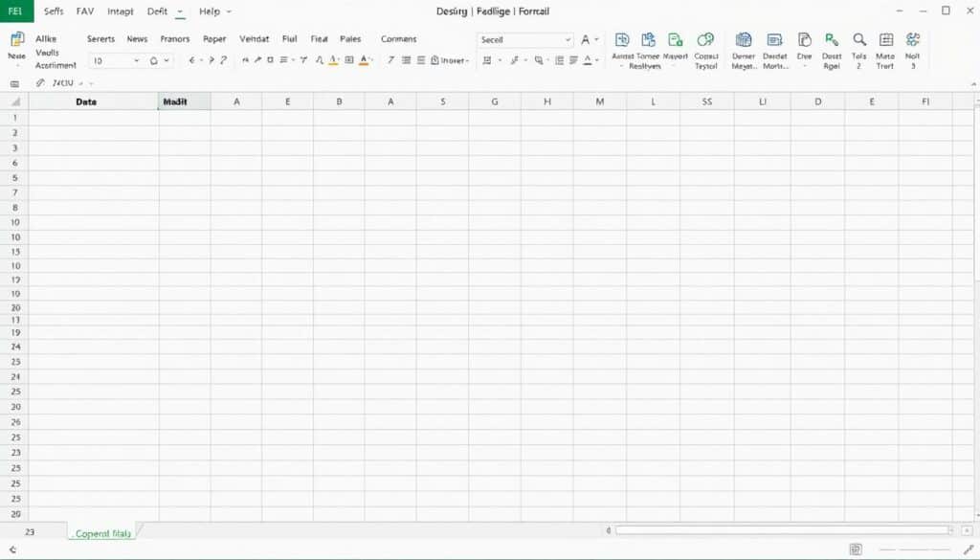Screen dimensions: 980x560
Task: Click the pencil icon beside 74CIU
Action: [x=40, y=82]
